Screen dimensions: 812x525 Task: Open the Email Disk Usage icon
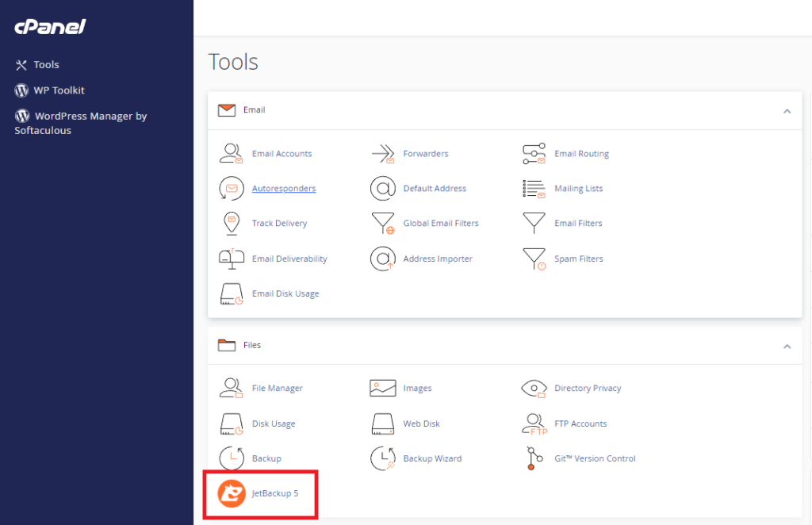tap(232, 293)
